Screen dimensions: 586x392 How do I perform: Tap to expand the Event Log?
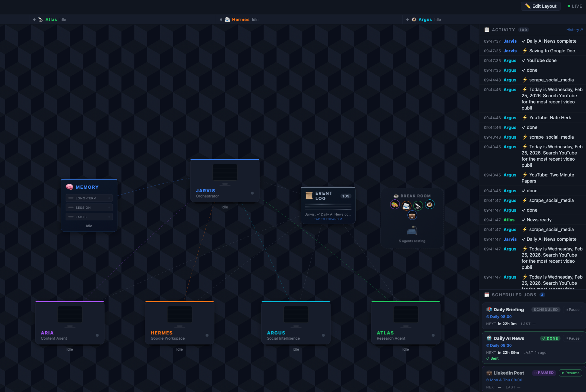click(327, 219)
